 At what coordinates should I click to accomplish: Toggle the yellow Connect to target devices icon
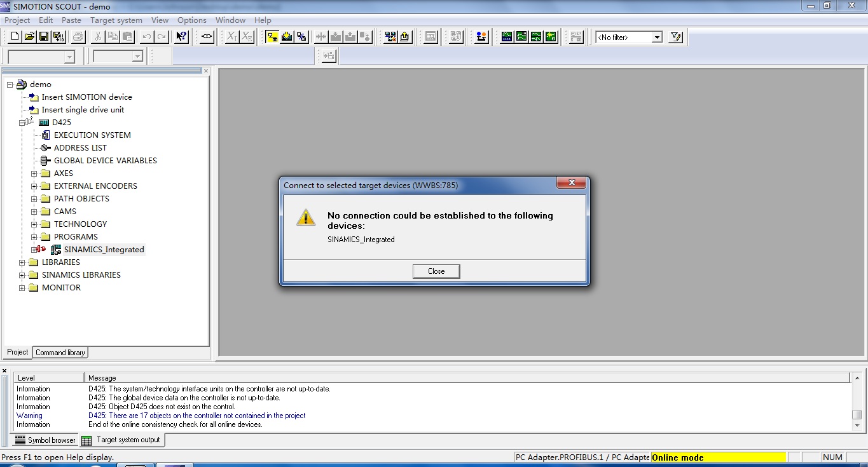point(272,37)
